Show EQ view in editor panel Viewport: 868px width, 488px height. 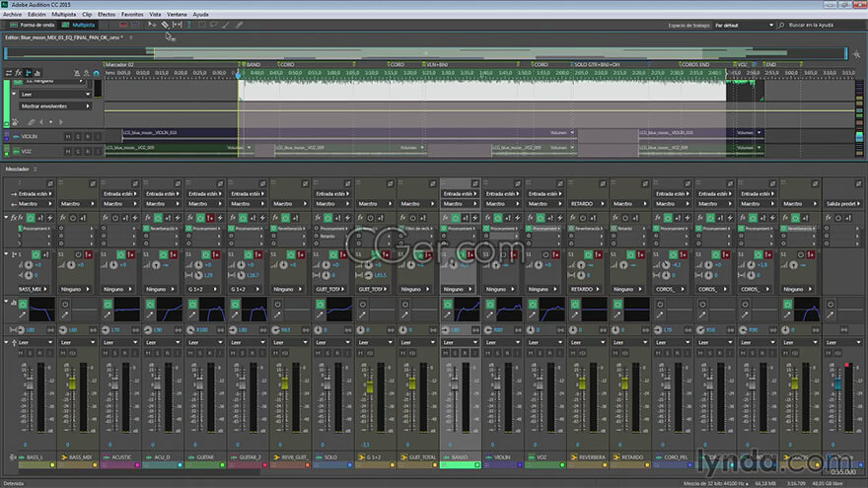pyautogui.click(x=37, y=73)
